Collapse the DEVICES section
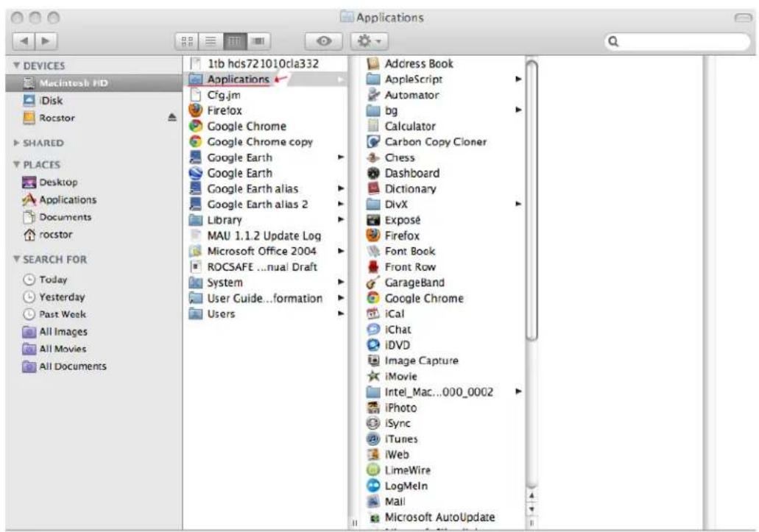Screen dimensions: 759x532 click(17, 65)
